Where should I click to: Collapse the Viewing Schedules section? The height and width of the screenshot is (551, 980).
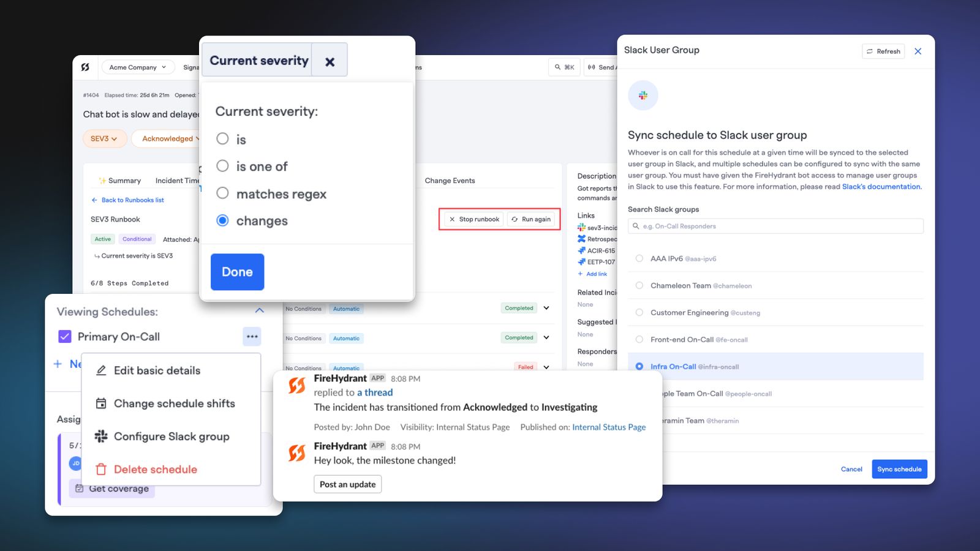pyautogui.click(x=260, y=310)
